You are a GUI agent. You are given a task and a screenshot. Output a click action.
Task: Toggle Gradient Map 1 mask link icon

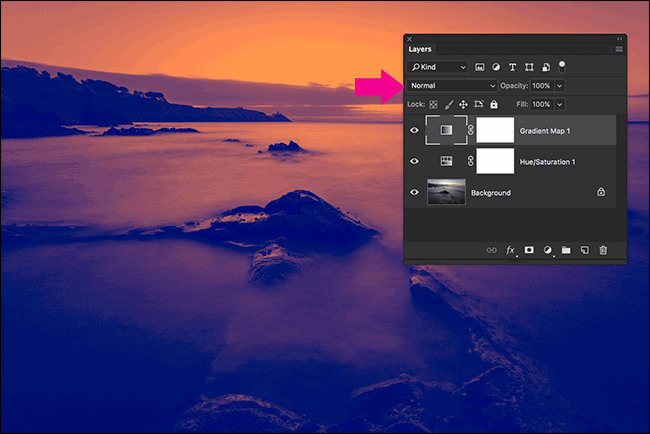click(x=471, y=130)
